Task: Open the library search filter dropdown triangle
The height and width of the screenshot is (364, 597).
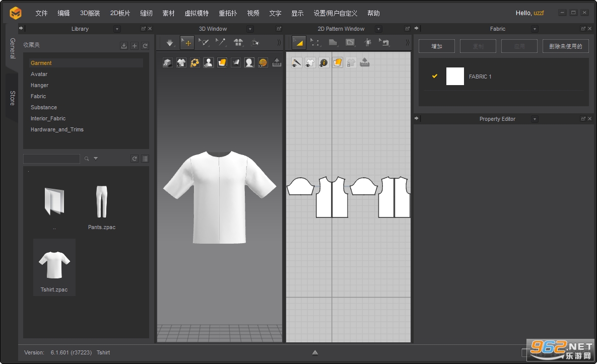Action: click(96, 159)
